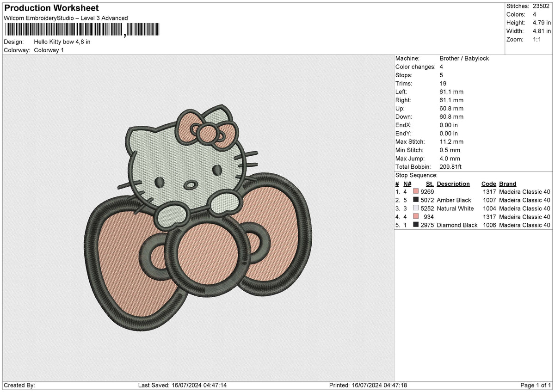
Task: Click the pink swatch in stop 4
Action: click(416, 216)
